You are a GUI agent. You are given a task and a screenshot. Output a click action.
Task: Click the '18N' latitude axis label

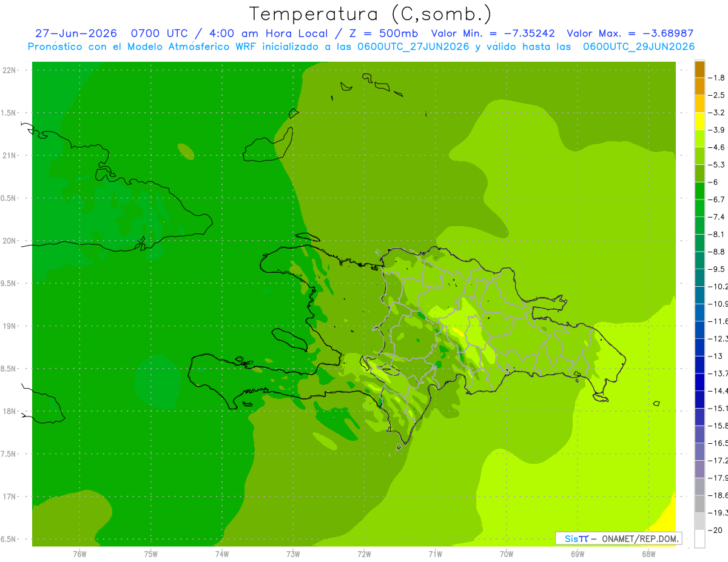coord(10,412)
